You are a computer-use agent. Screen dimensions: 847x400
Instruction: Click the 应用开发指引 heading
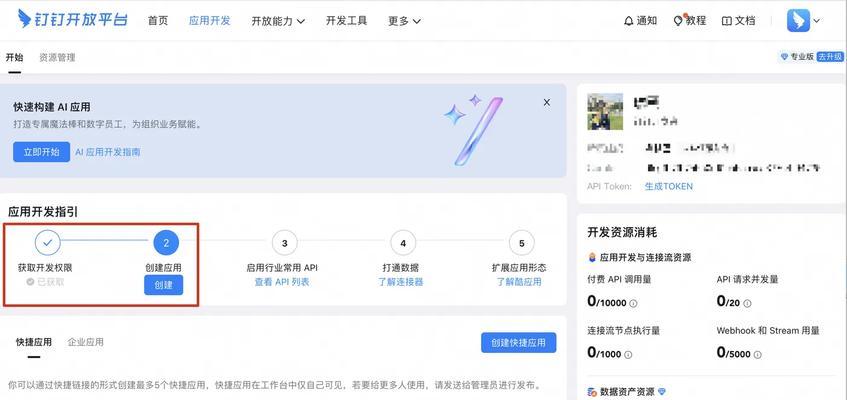tap(43, 212)
